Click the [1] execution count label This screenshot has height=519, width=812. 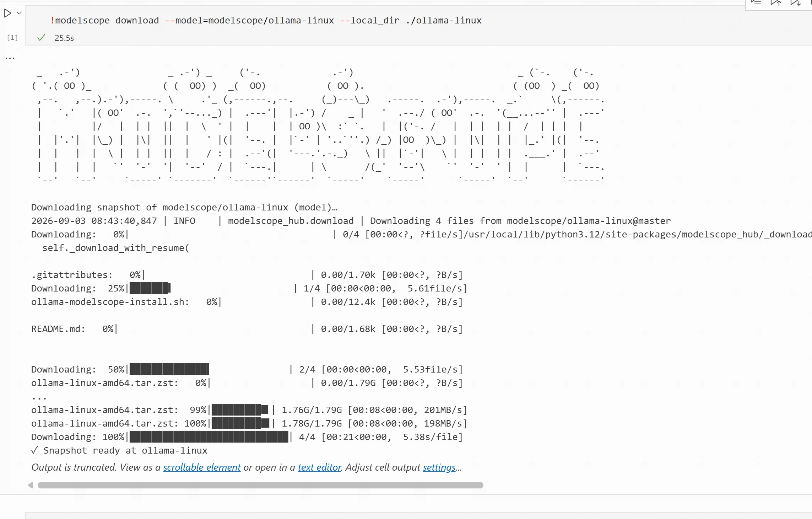coord(12,38)
